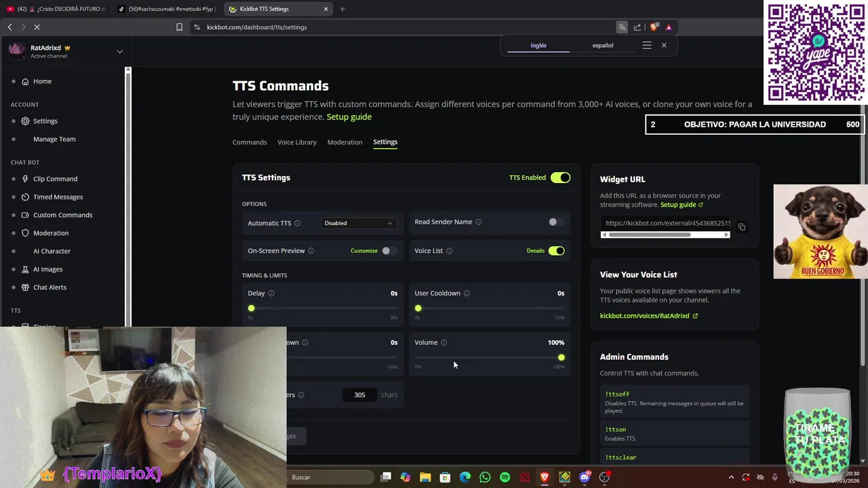Open Microsoft Edge from the taskbar
868x488 pixels.
(x=465, y=477)
